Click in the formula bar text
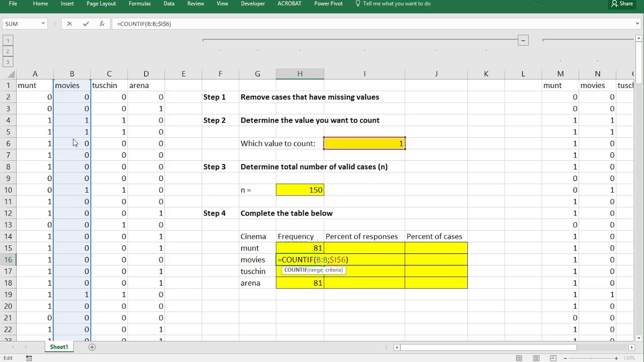 click(144, 24)
